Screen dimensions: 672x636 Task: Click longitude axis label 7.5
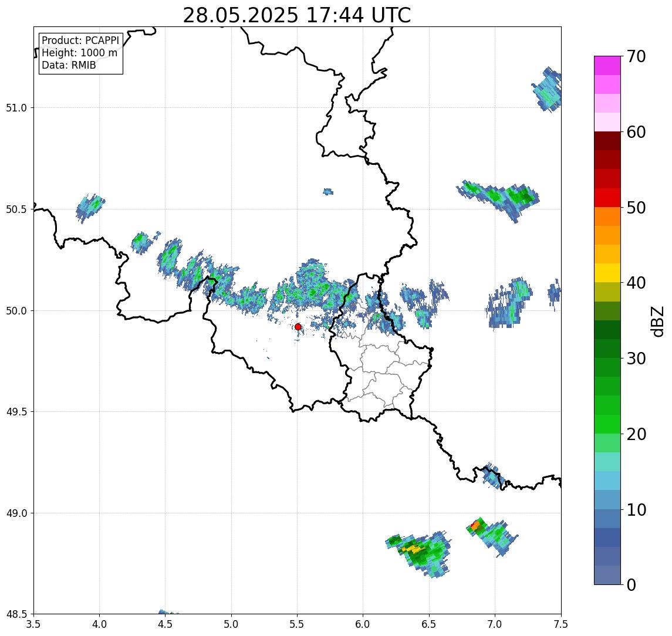[x=561, y=624]
